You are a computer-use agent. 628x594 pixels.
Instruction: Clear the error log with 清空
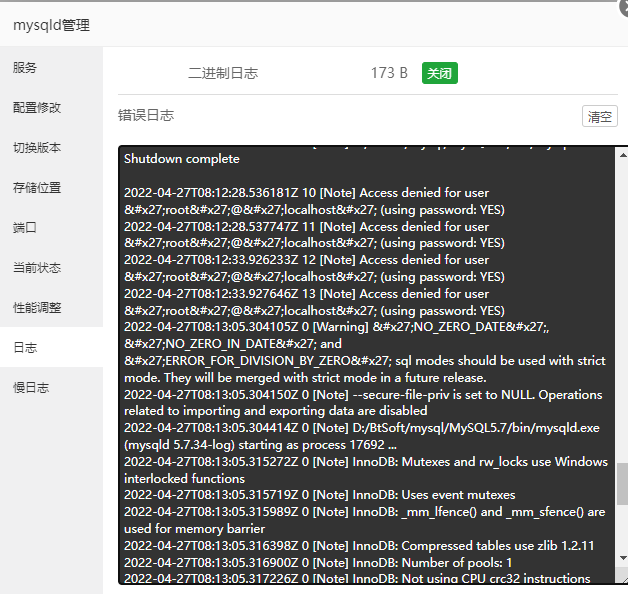click(599, 116)
